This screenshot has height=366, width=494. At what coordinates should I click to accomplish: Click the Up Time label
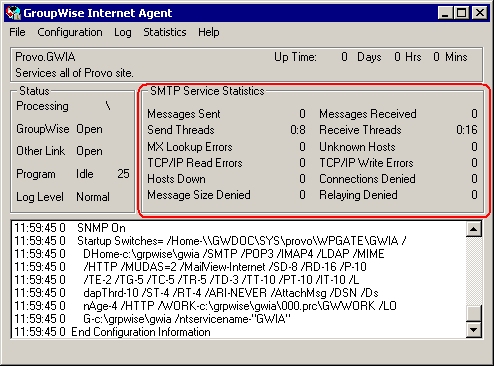click(x=295, y=57)
